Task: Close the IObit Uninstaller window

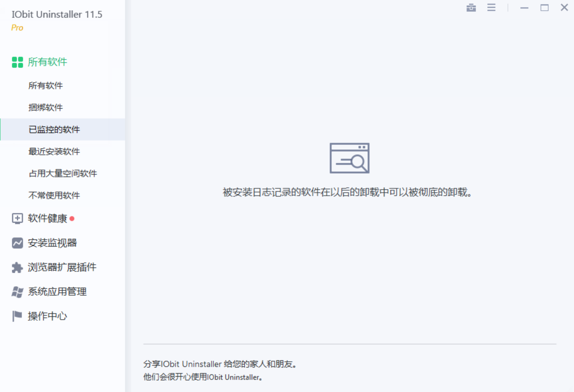Action: tap(564, 7)
